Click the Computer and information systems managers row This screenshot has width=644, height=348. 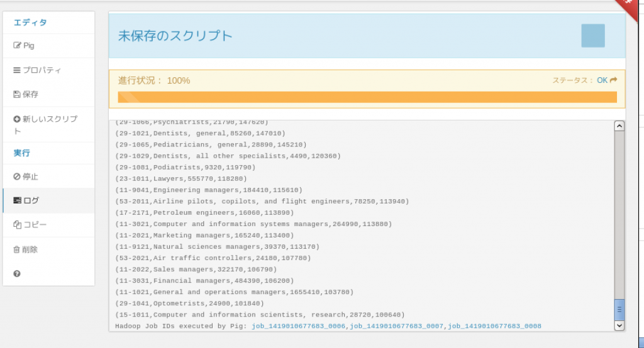254,224
